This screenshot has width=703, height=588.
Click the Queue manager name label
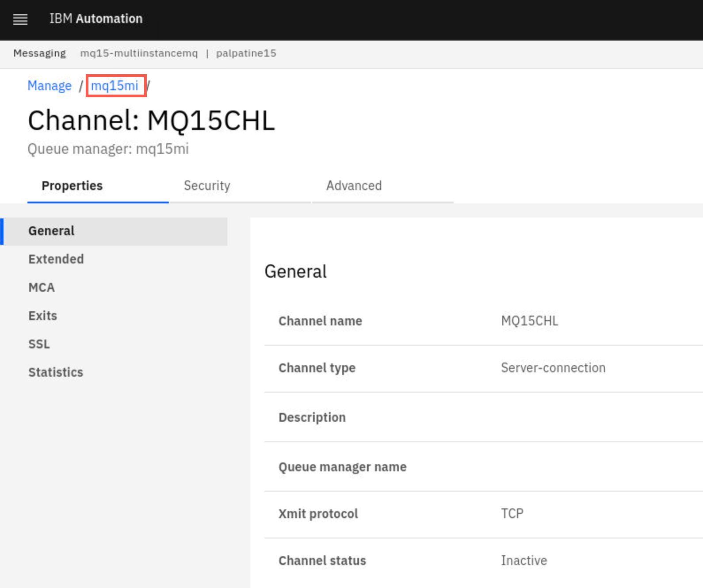tap(343, 467)
